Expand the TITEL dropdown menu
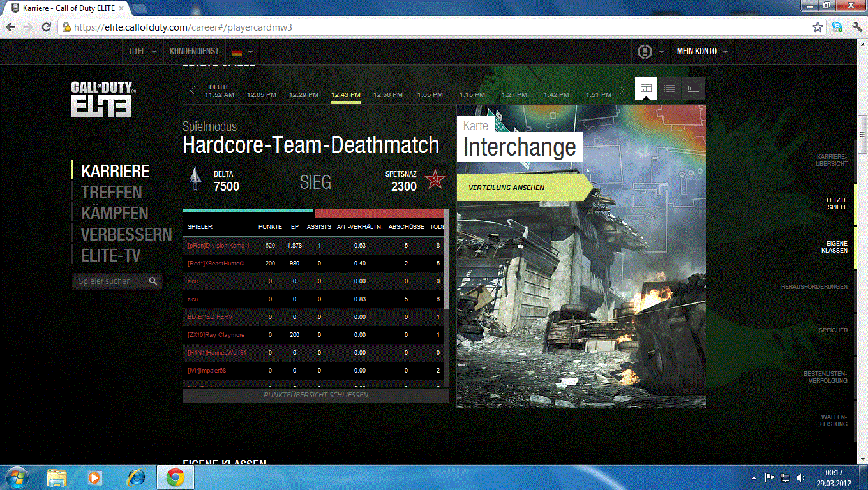868x490 pixels. pyautogui.click(x=142, y=52)
